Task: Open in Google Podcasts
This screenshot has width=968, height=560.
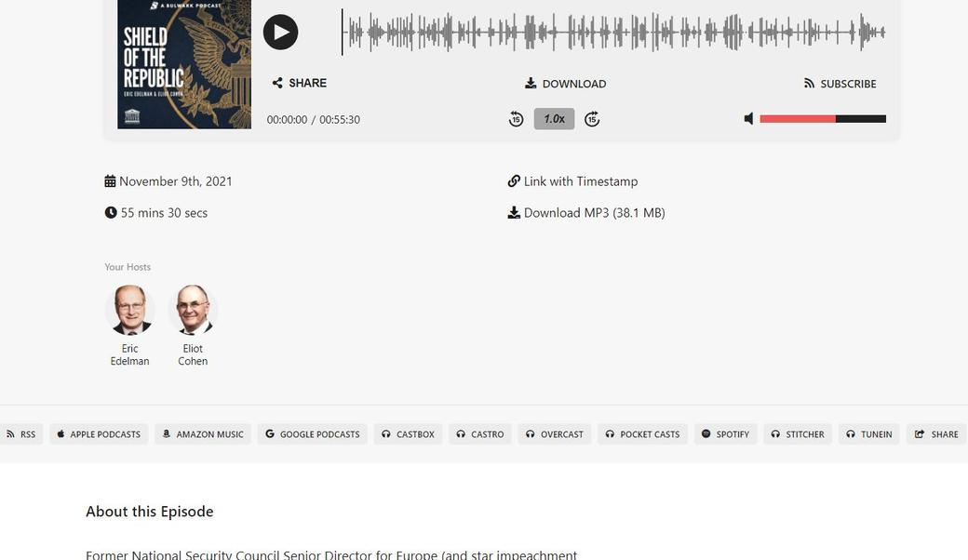Action: click(x=313, y=434)
